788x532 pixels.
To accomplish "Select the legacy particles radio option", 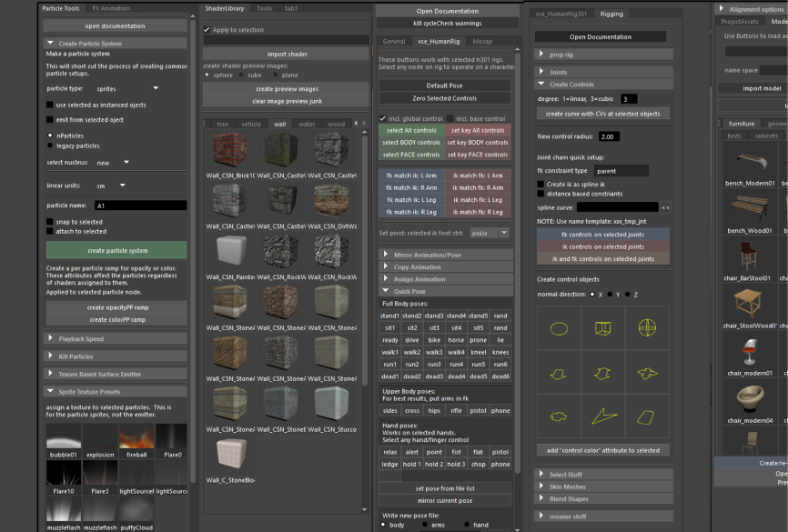I will pos(49,146).
